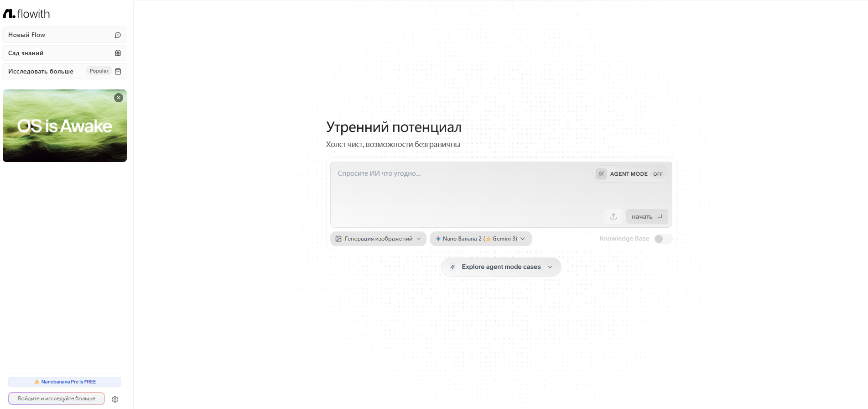Click the agent mode wand icon
The width and height of the screenshot is (868, 409).
pos(601,174)
